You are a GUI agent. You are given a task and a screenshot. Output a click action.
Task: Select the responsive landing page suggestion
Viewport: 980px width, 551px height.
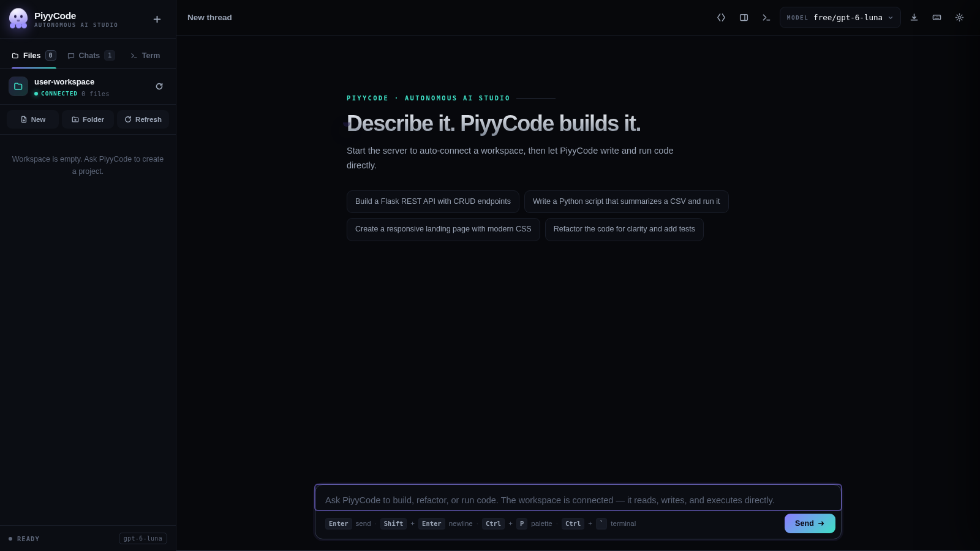pos(443,229)
